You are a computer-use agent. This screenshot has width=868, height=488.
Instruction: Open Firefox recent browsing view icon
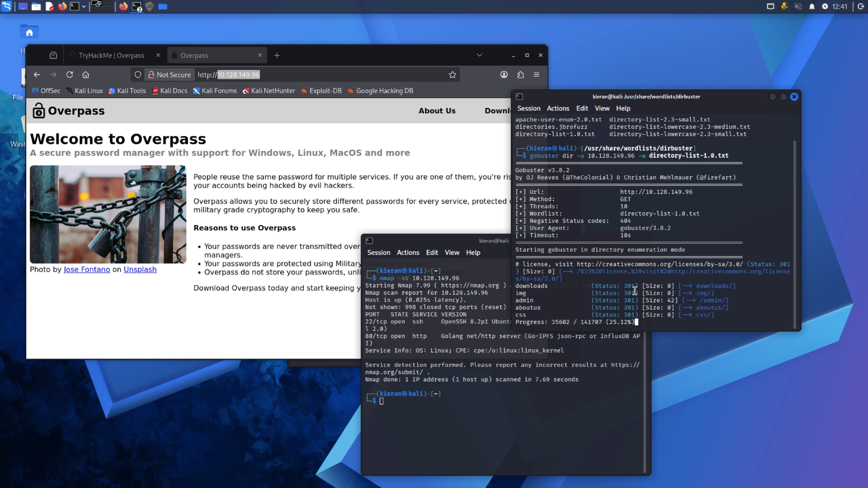(x=53, y=55)
